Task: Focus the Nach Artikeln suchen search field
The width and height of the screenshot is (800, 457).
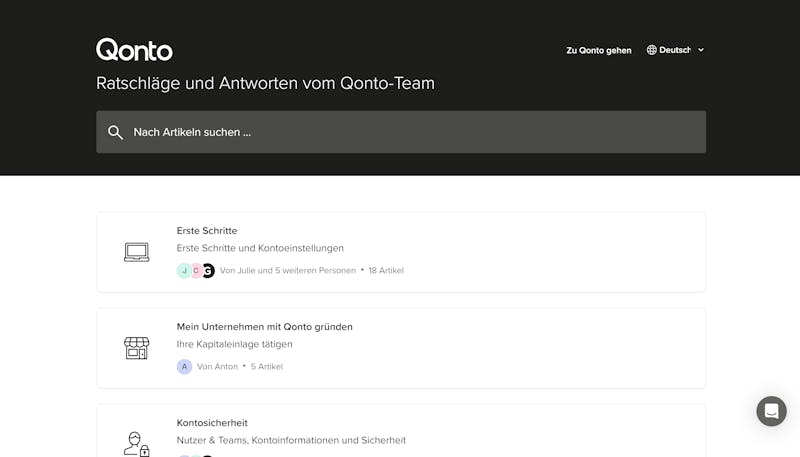Action: (x=401, y=132)
